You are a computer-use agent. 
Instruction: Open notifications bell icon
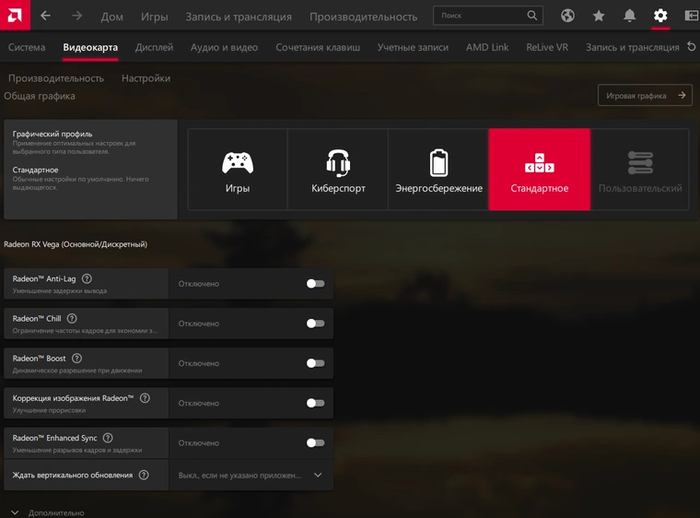click(x=629, y=16)
